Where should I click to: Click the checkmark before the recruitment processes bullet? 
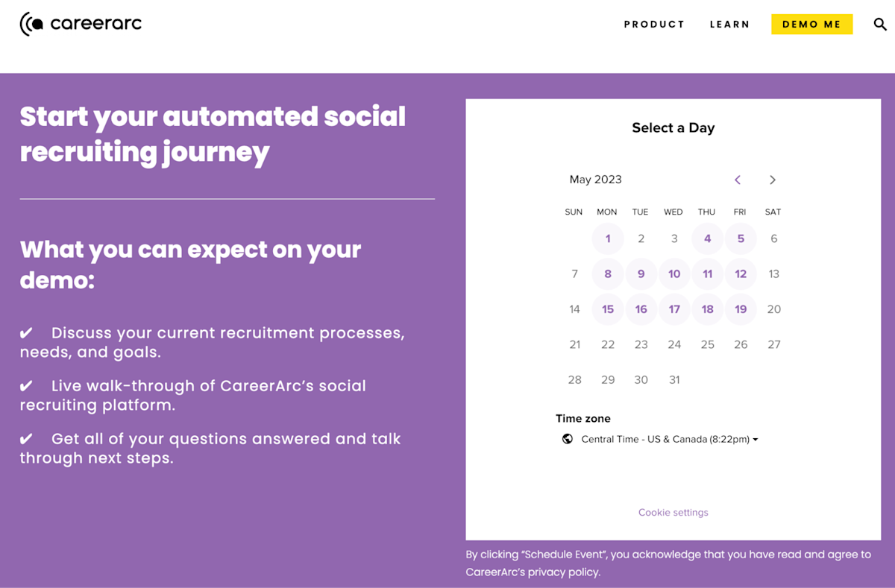point(28,332)
